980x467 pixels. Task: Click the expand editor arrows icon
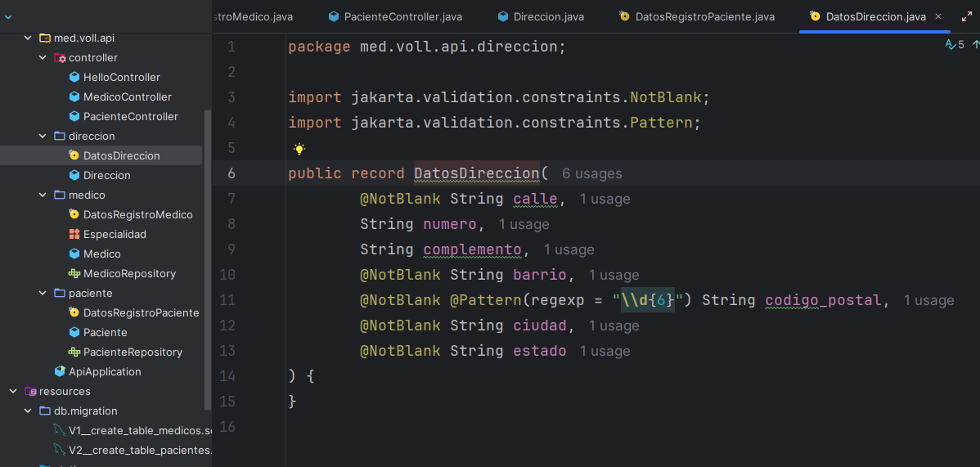pos(966,17)
